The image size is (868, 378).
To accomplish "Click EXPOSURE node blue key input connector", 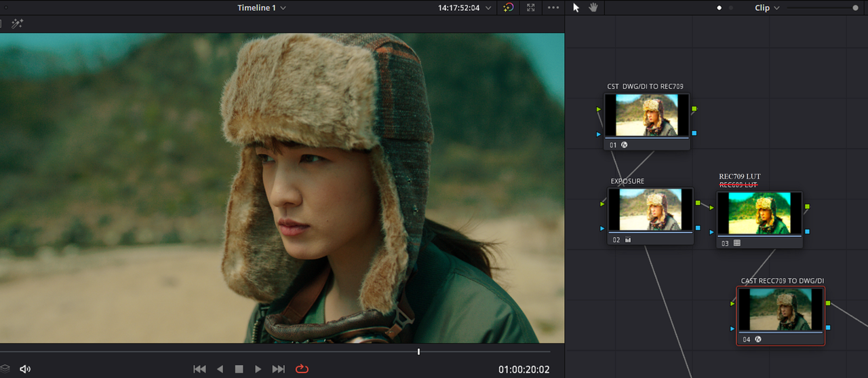I will coord(603,228).
